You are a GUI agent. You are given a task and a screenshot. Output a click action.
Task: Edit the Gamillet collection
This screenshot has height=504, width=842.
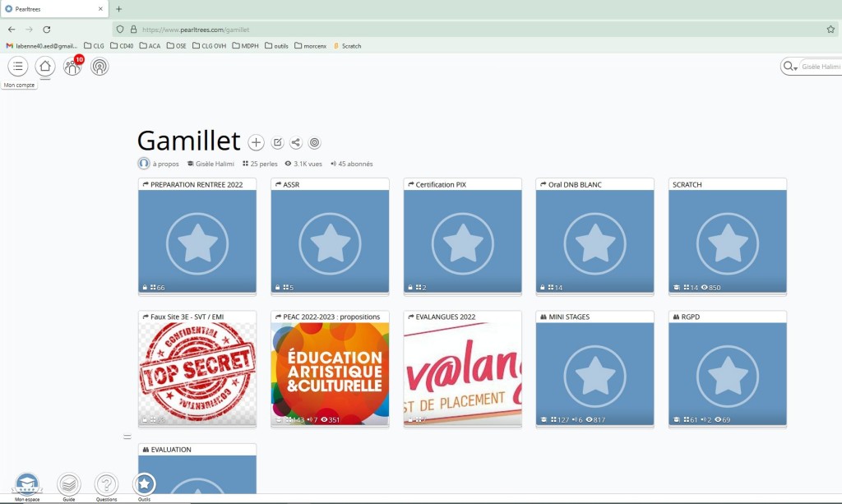[x=278, y=143]
